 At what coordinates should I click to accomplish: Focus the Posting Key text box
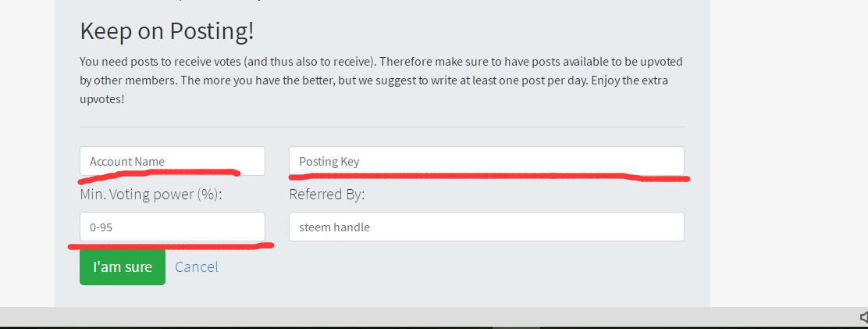tap(486, 161)
